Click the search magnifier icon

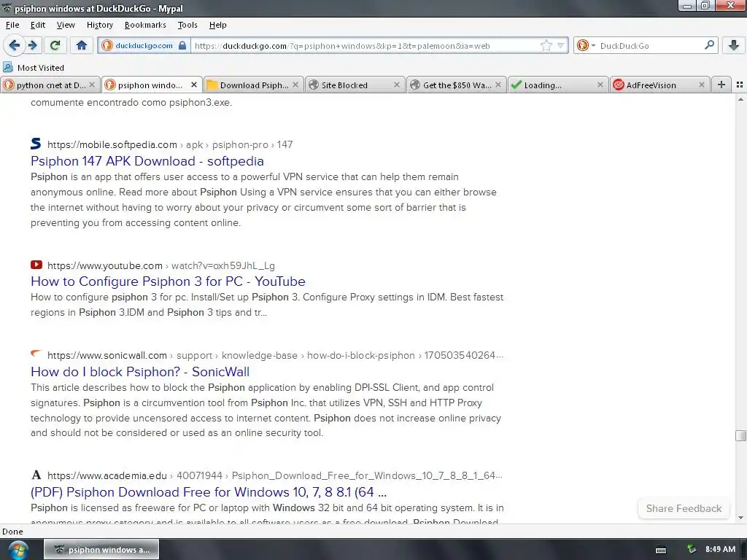(709, 45)
